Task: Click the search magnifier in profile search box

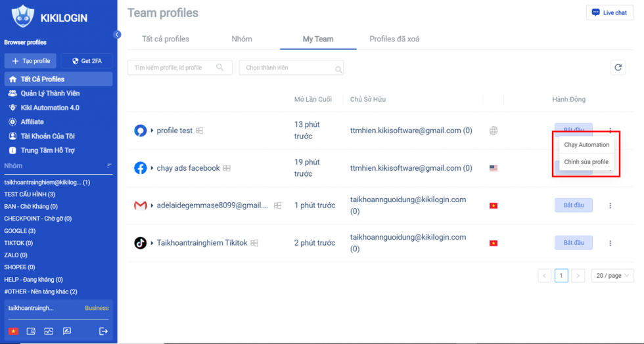Action: [219, 68]
